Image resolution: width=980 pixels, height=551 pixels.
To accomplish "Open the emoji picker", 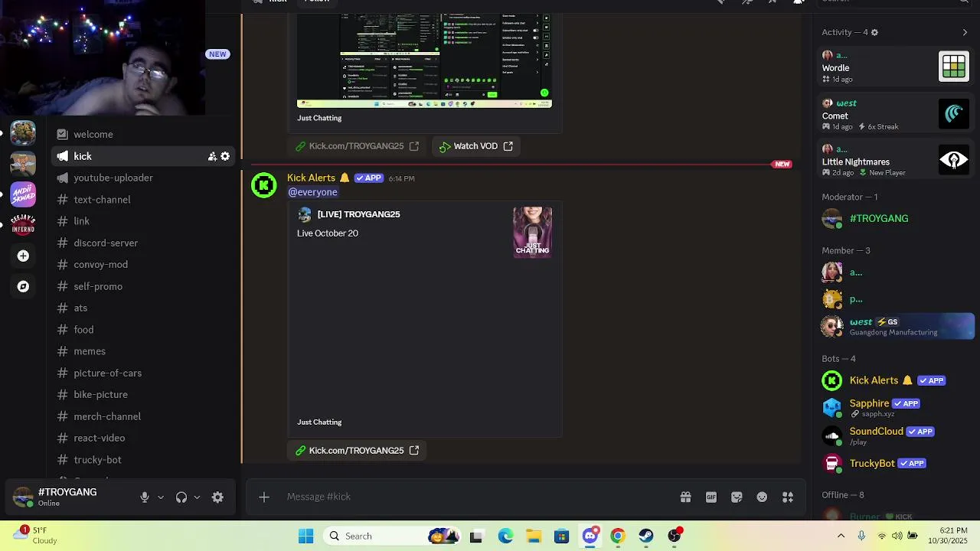I will tap(762, 497).
